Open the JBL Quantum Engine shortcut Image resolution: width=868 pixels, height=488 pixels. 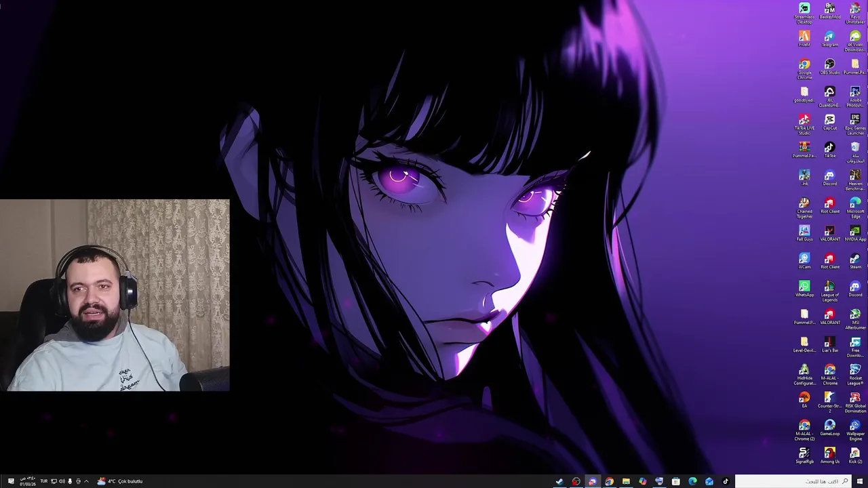click(830, 97)
